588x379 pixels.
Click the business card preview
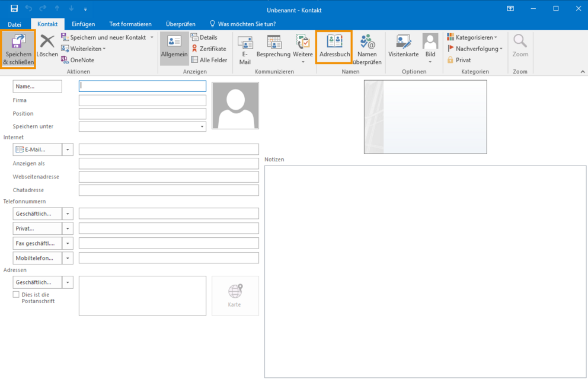(x=425, y=117)
